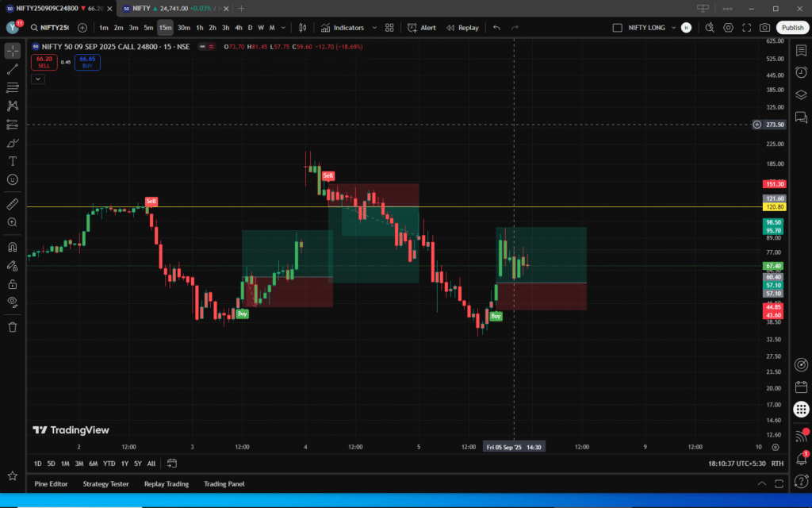The height and width of the screenshot is (508, 812).
Task: Click the Publish button
Action: tap(792, 28)
